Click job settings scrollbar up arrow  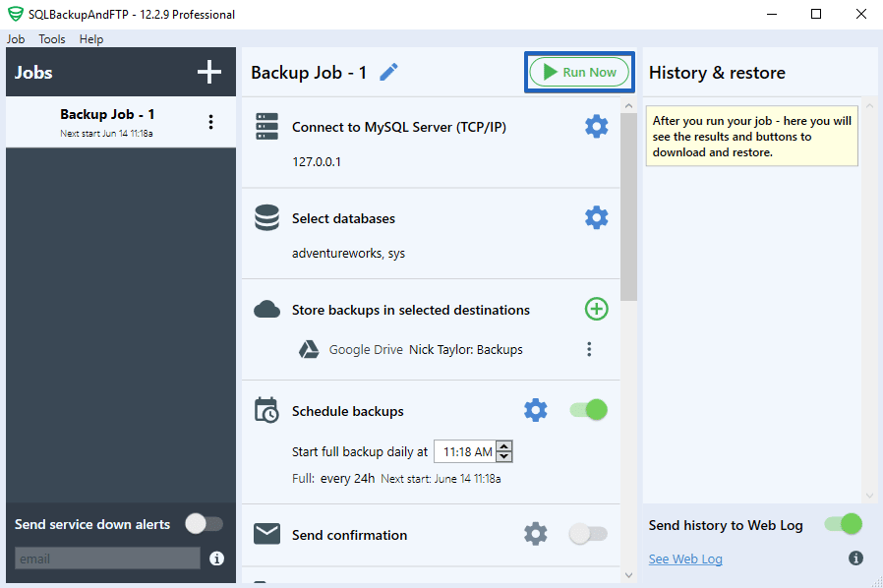click(628, 105)
